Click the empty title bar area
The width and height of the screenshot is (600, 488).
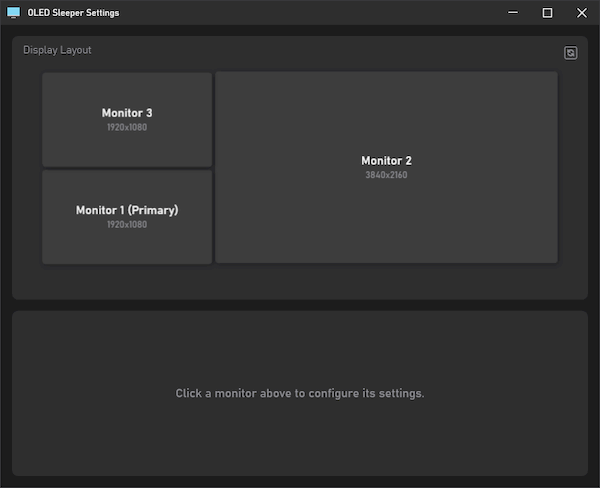[300, 13]
